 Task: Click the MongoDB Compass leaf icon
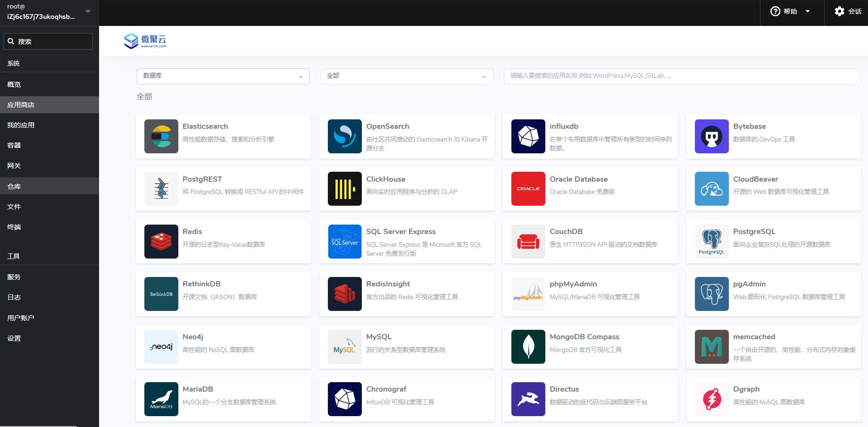tap(528, 347)
